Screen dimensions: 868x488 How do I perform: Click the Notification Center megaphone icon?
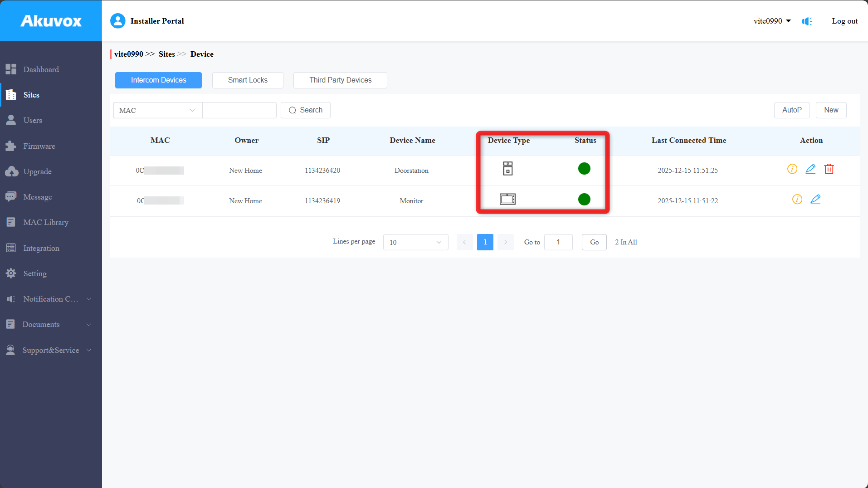tap(11, 299)
